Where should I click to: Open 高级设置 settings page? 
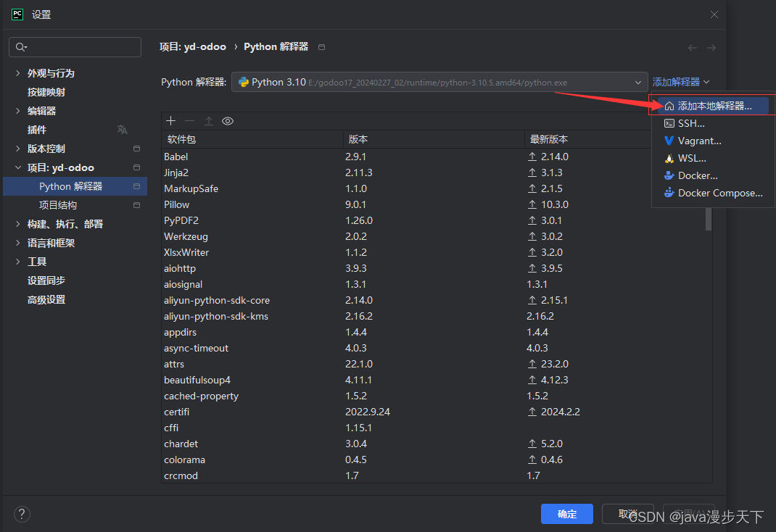coord(46,299)
